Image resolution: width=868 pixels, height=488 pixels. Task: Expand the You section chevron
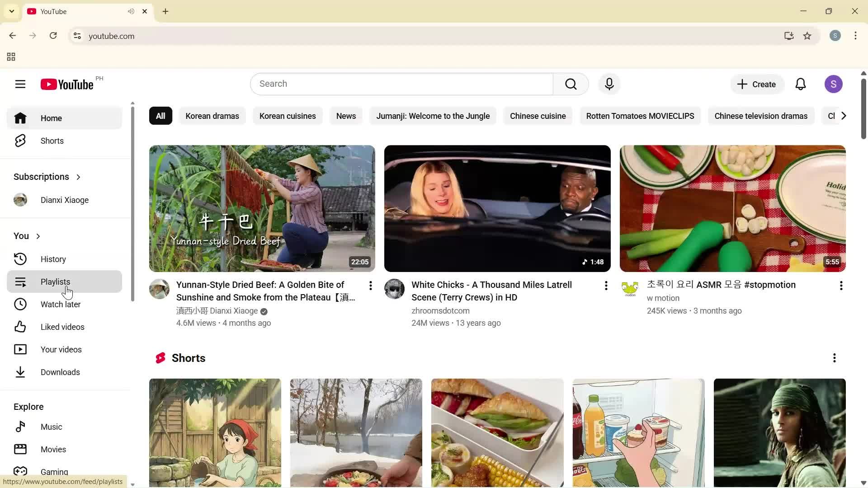(38, 236)
